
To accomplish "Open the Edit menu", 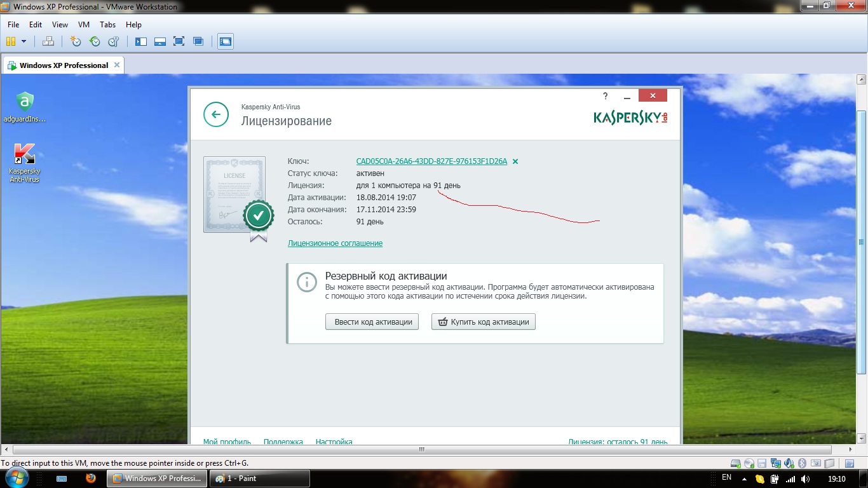I will (x=36, y=25).
